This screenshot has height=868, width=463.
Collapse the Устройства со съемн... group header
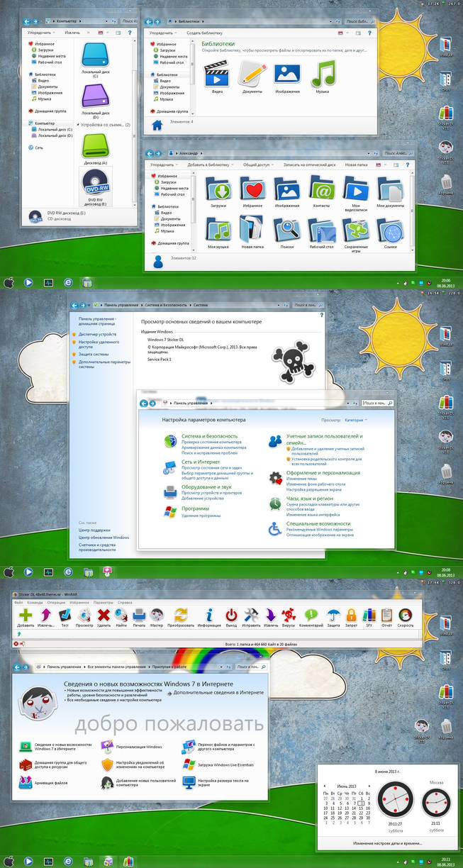pos(105,125)
